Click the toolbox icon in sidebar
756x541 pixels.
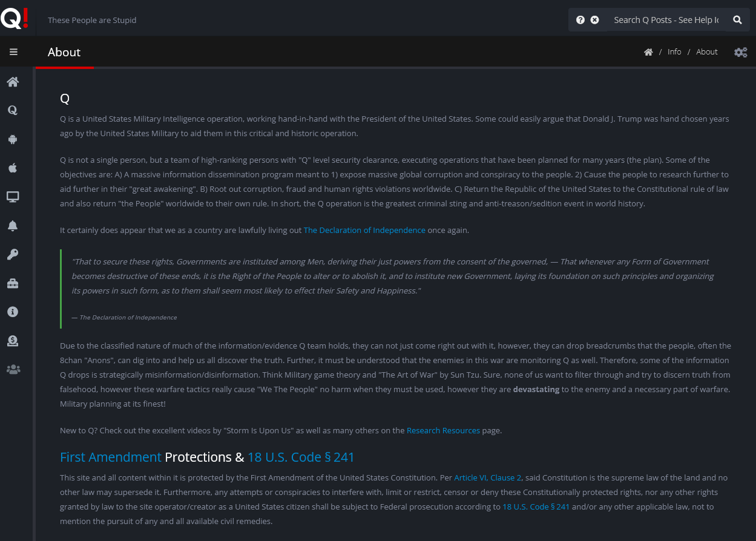(13, 283)
